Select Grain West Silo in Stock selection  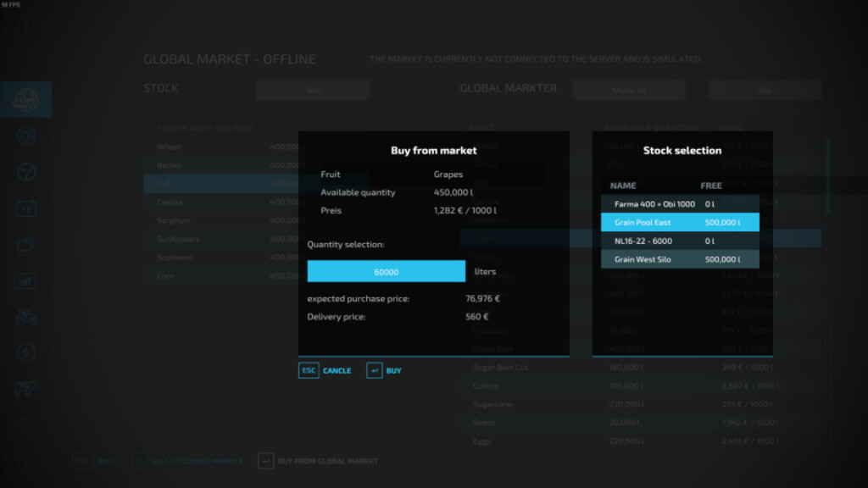click(681, 258)
